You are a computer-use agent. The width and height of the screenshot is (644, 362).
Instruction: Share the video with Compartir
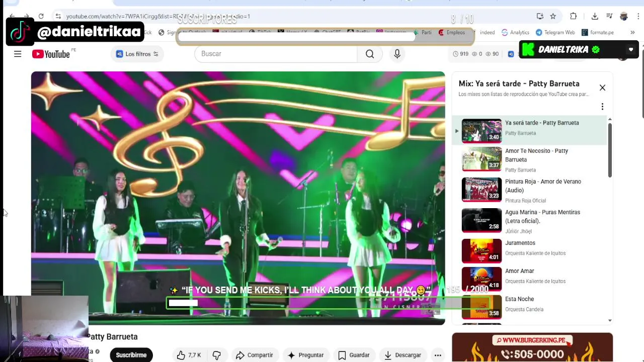pos(254,355)
